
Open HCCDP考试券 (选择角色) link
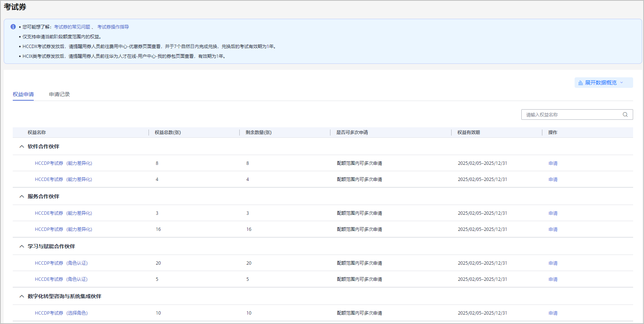[x=61, y=313]
